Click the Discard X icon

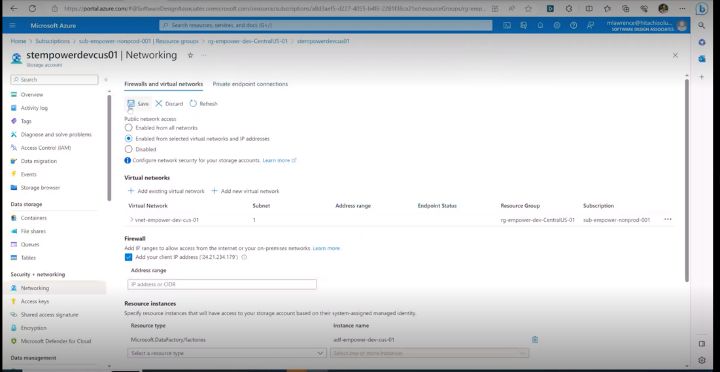pos(159,104)
